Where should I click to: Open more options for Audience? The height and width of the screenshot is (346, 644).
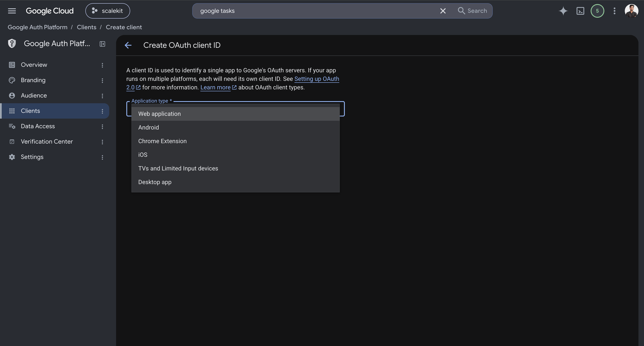pyautogui.click(x=102, y=96)
